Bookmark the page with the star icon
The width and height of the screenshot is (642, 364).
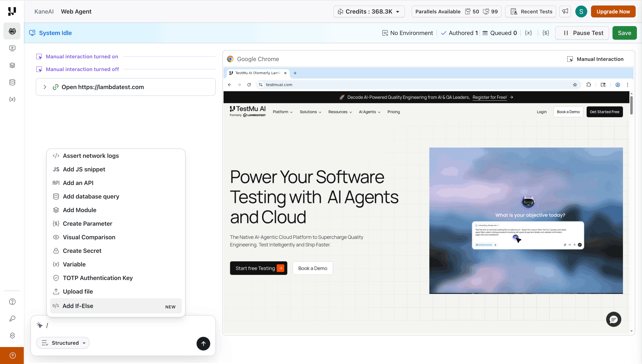(575, 85)
